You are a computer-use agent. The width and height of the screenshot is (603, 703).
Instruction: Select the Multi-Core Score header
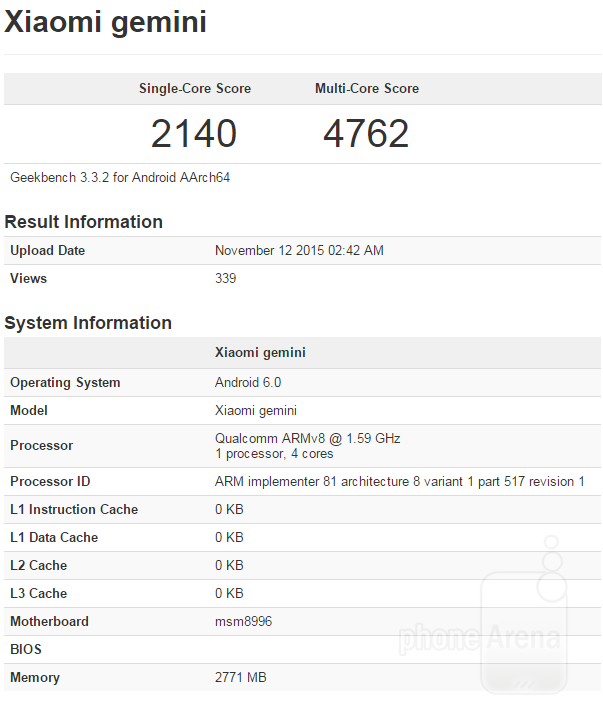(367, 89)
